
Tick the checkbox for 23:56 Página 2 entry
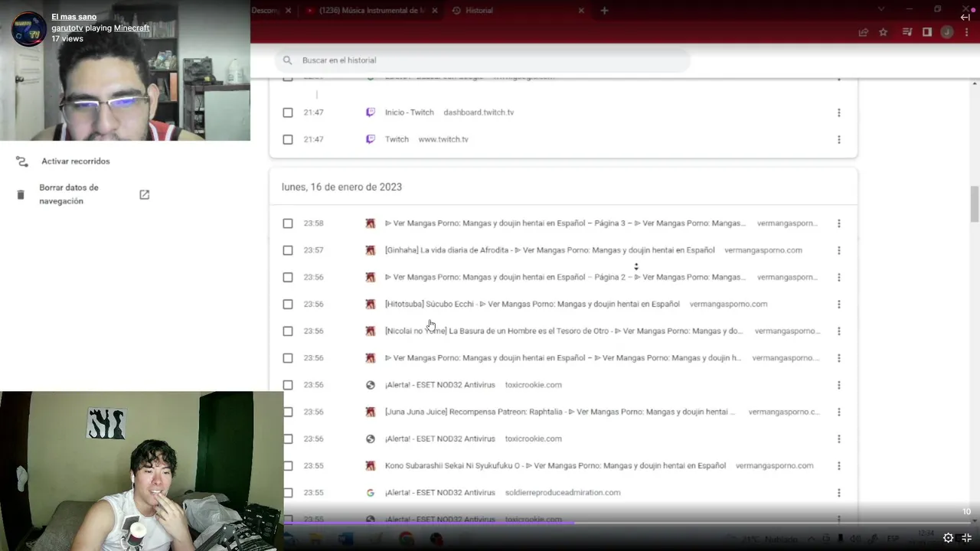pyautogui.click(x=288, y=277)
